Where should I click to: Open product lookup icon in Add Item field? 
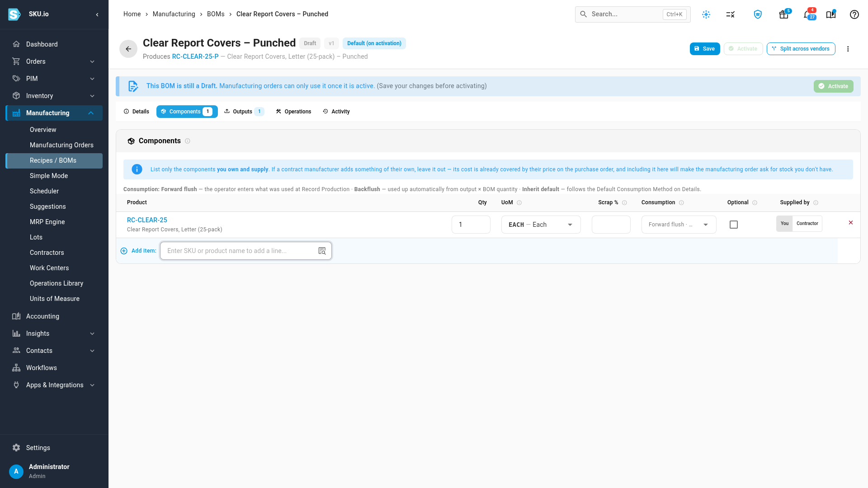(322, 251)
